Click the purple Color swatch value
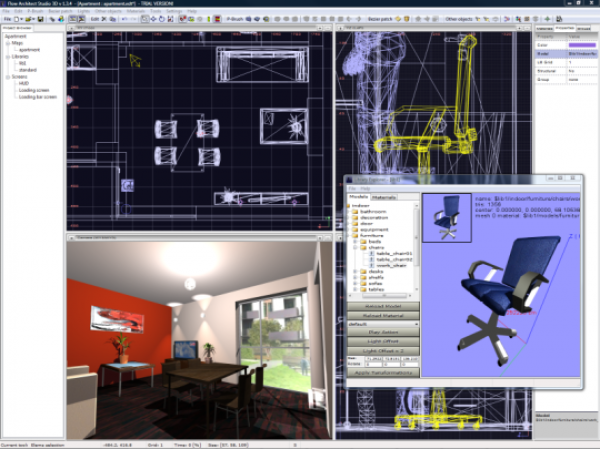This screenshot has height=449, width=600. (582, 45)
